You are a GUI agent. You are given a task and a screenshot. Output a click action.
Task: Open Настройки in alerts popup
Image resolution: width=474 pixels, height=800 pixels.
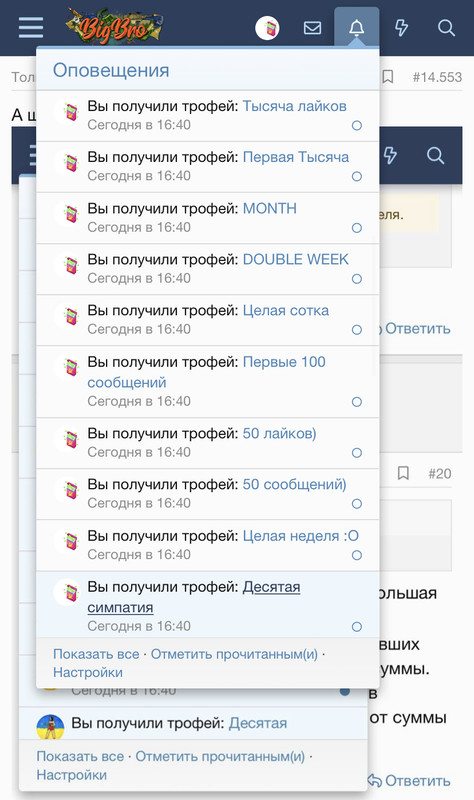tap(88, 672)
